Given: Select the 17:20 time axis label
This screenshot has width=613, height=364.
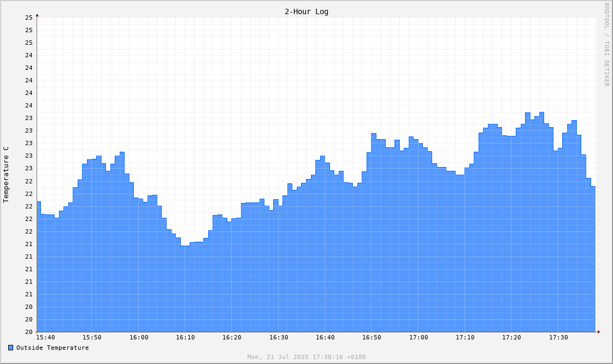Looking at the screenshot, I should (512, 337).
